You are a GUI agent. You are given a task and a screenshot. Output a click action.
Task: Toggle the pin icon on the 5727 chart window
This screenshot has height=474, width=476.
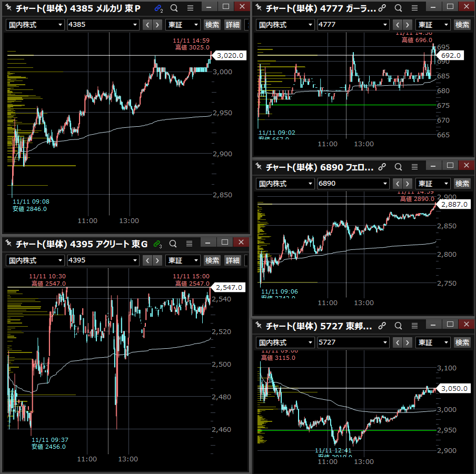pos(259,326)
